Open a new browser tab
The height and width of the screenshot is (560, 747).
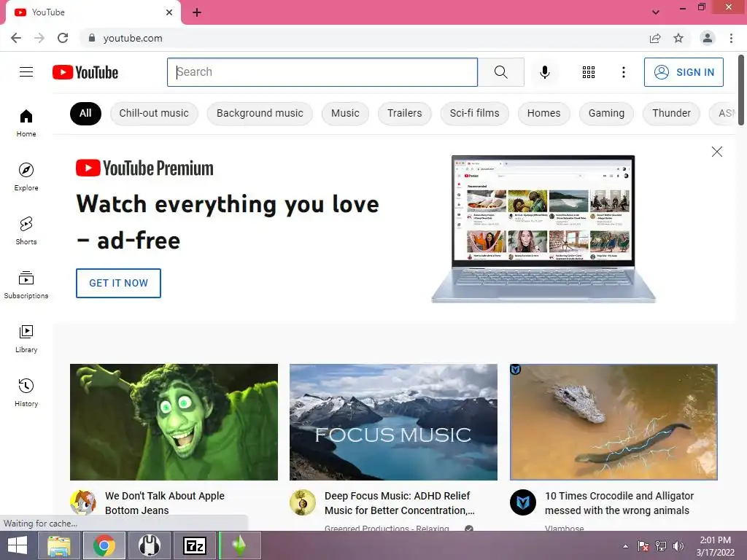tap(197, 12)
